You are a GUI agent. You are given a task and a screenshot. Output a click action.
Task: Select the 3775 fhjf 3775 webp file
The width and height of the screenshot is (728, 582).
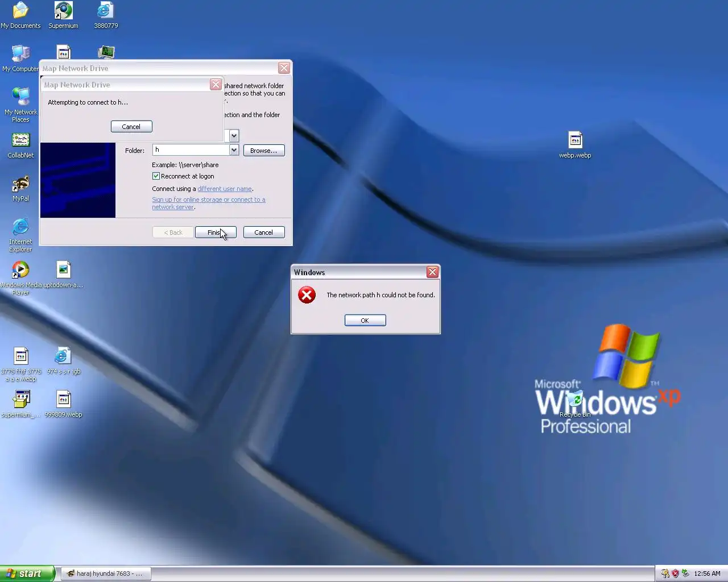coord(21,364)
